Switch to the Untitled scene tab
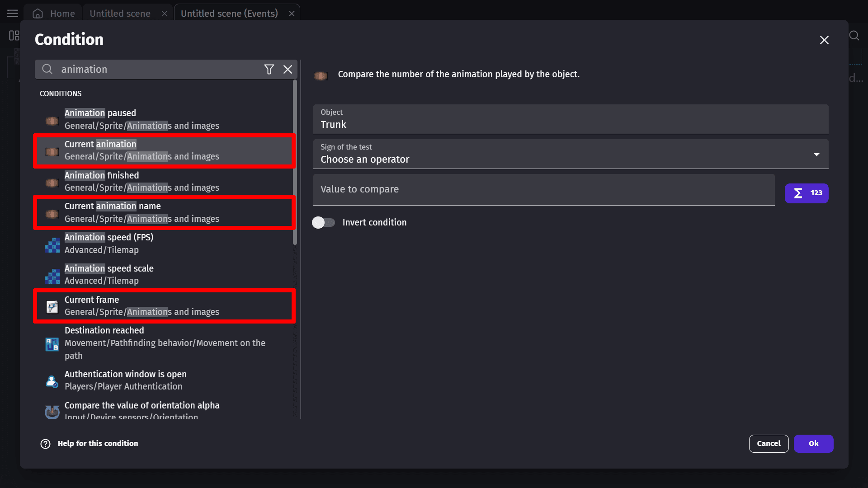Screen dimensions: 868x488 (x=120, y=14)
